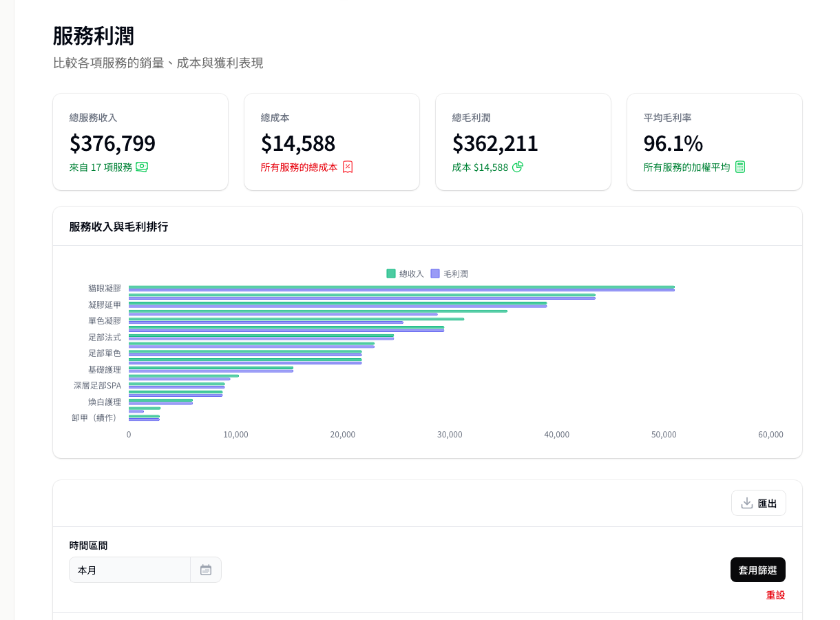Click the red invoice icon on 總成本 card
Screen dimensions: 840x620
pos(349,167)
